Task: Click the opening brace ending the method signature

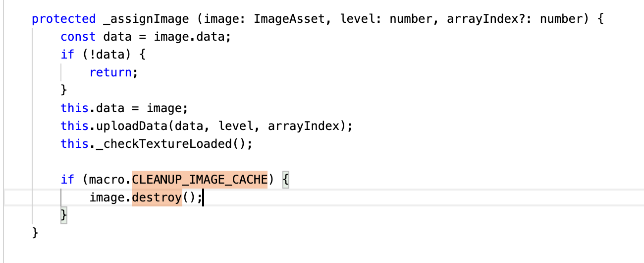Action: (601, 19)
